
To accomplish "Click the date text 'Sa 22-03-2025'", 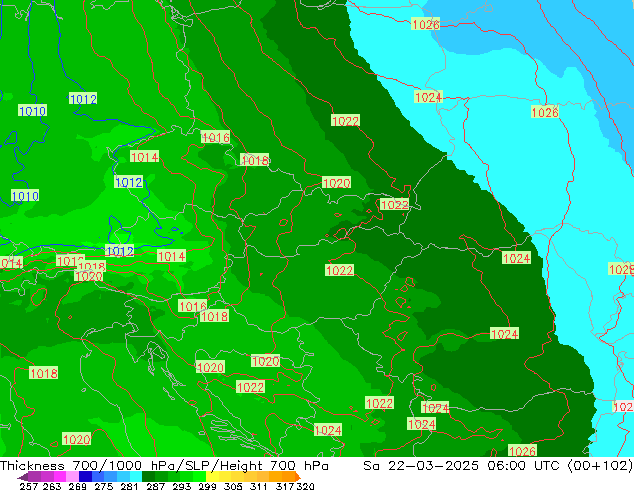I will pos(421,465).
